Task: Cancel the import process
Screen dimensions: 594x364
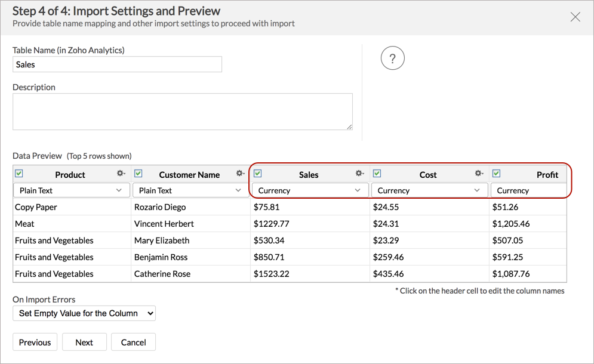Action: point(133,342)
